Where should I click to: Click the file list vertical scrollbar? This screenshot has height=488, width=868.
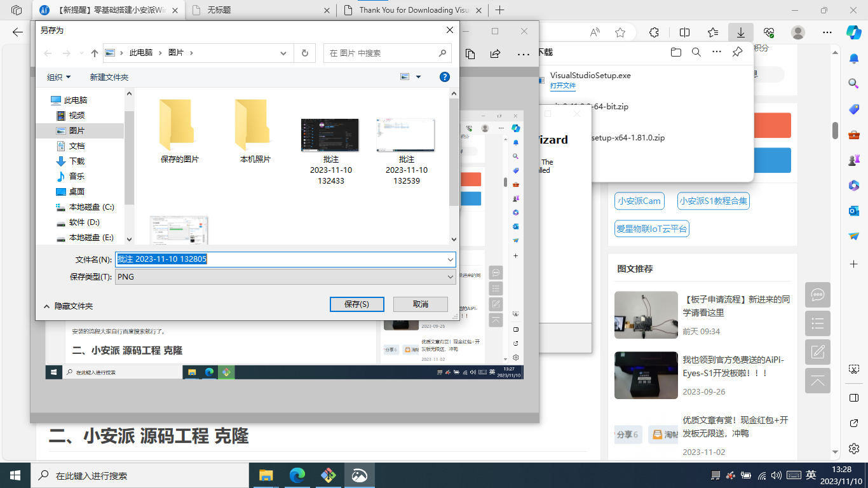click(x=454, y=152)
